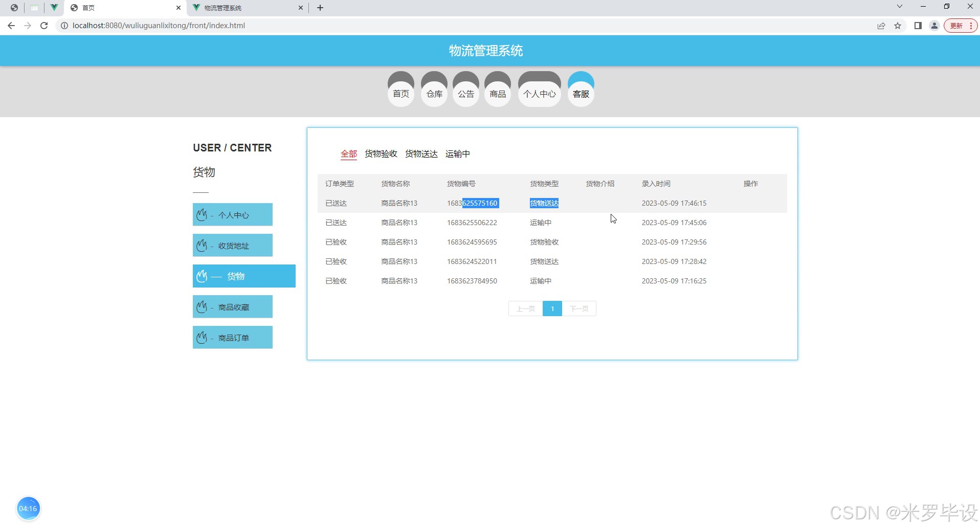The height and width of the screenshot is (529, 980).
Task: Click the browser forward arrow
Action: tap(28, 26)
